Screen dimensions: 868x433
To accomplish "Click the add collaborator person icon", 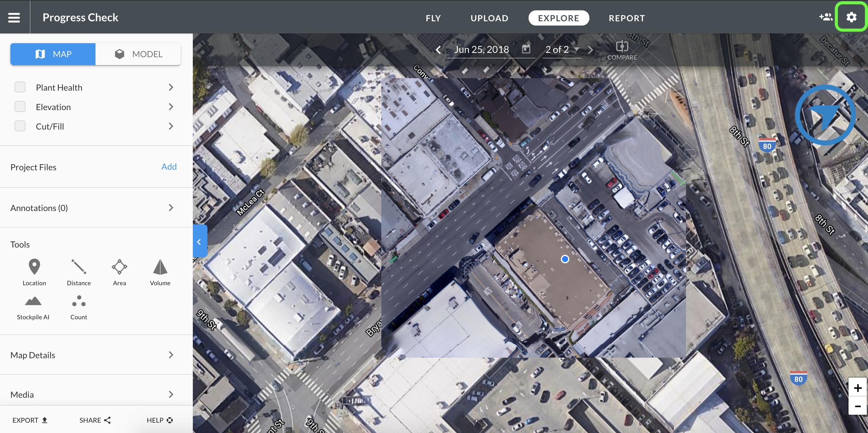I will pyautogui.click(x=825, y=18).
